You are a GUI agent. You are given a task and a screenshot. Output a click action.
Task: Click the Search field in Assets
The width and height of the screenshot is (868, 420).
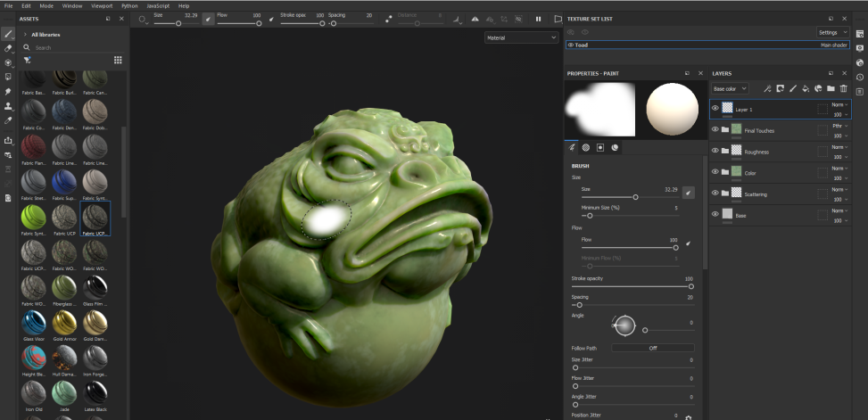78,47
